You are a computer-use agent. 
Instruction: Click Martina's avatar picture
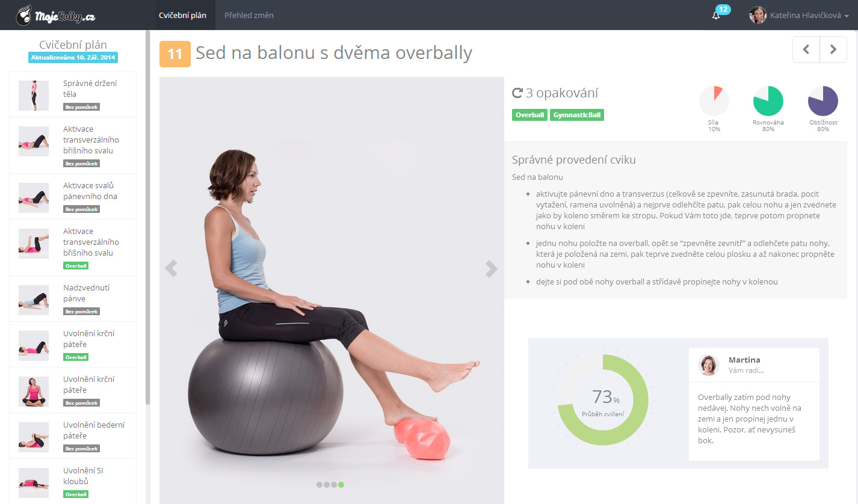[x=709, y=365]
